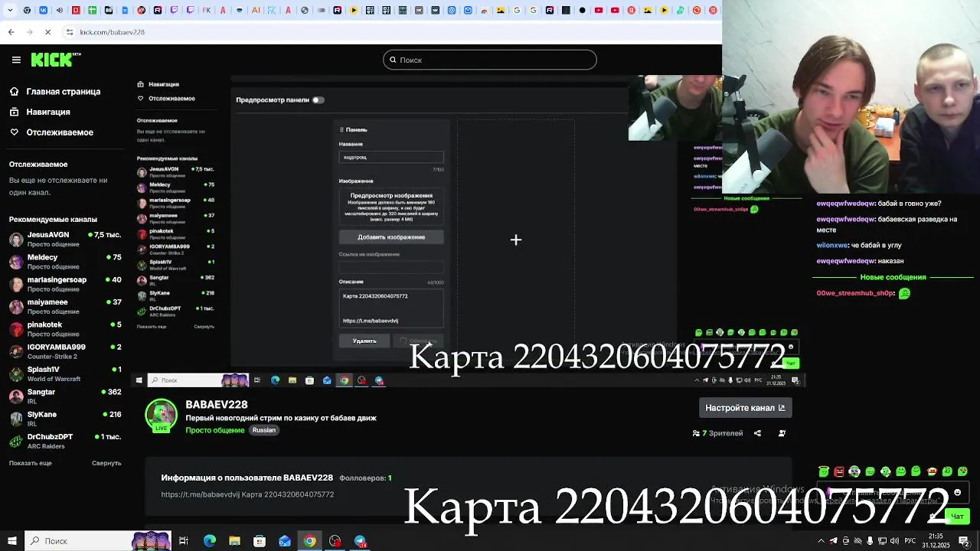Click the Панель drag handle icon
The height and width of the screenshot is (551, 980).
click(341, 130)
